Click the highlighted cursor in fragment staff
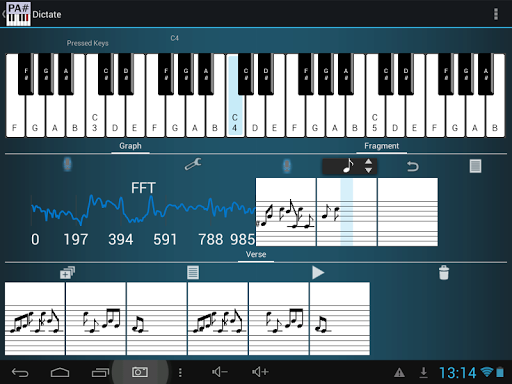This screenshot has width=512, height=384. click(347, 212)
